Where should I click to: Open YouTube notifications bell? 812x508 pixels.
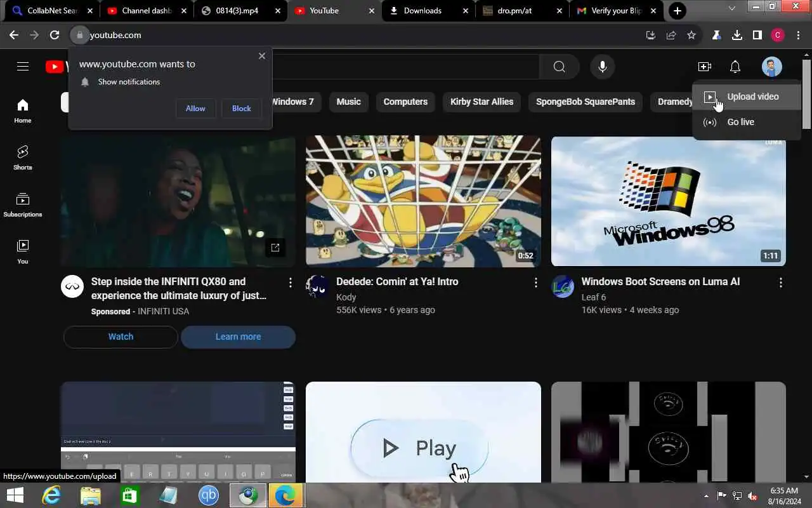(735, 67)
